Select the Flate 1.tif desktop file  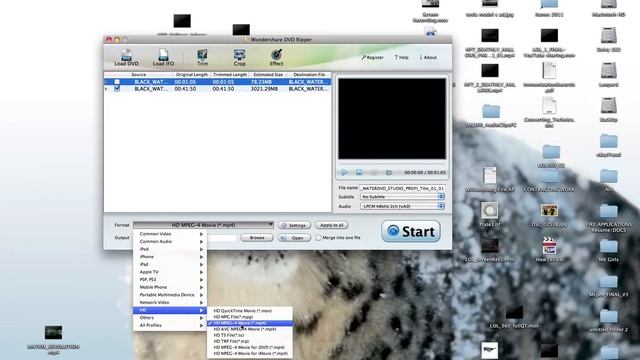490,215
